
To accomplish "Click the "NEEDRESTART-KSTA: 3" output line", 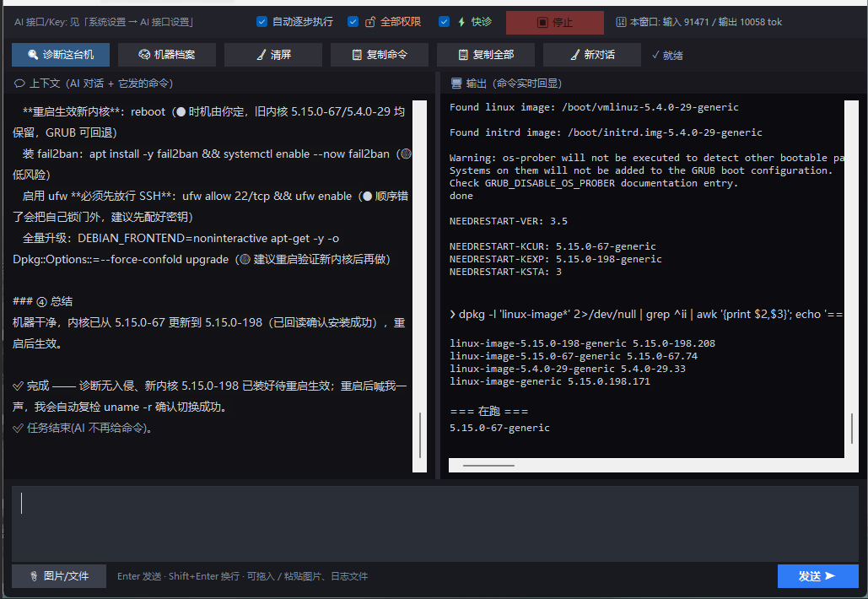I will tap(505, 272).
